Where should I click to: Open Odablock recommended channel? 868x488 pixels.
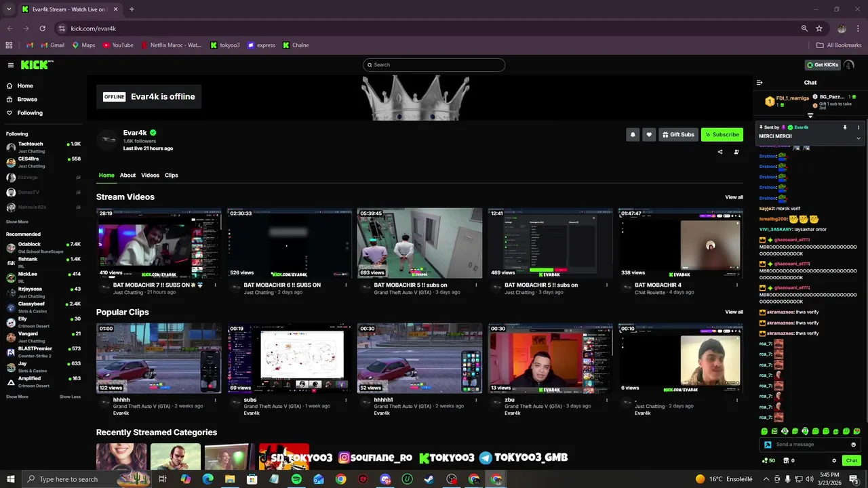pos(43,247)
